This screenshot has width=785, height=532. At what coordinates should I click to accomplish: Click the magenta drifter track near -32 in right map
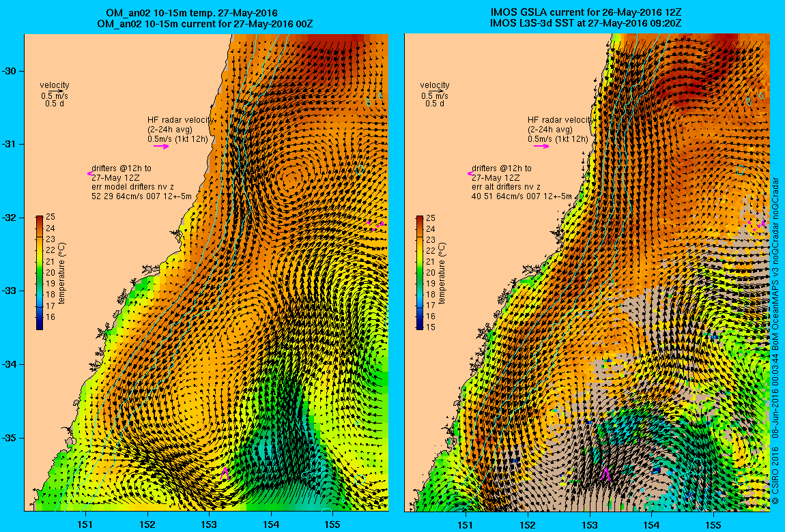(756, 225)
